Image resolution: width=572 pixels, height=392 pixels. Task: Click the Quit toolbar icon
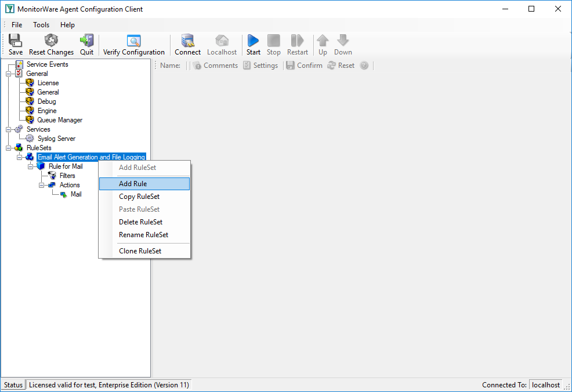[x=87, y=45]
